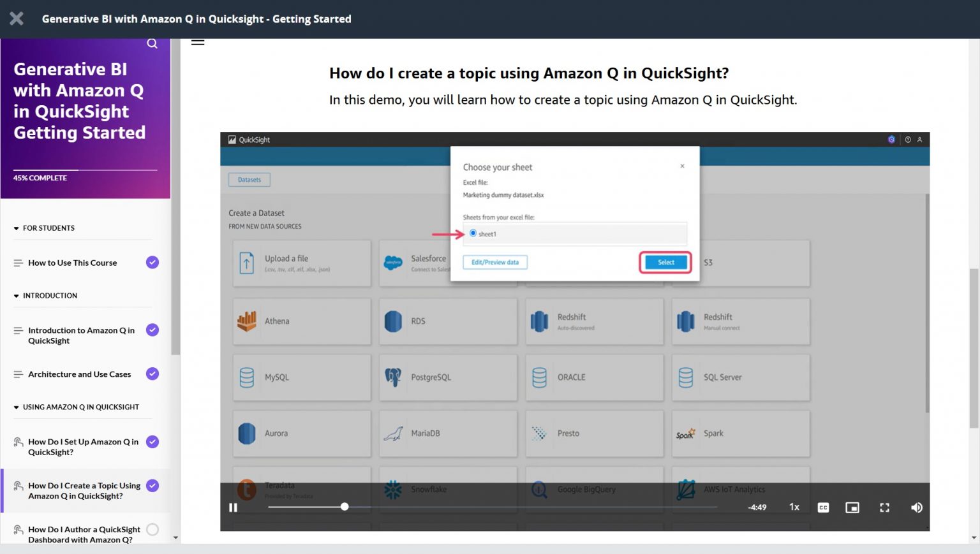Enable closed captions in the video player
The height and width of the screenshot is (554, 980).
[x=823, y=507]
